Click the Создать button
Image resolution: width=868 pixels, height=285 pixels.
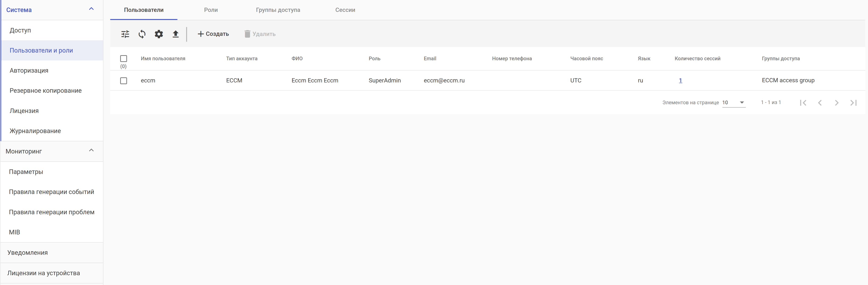pos(213,34)
